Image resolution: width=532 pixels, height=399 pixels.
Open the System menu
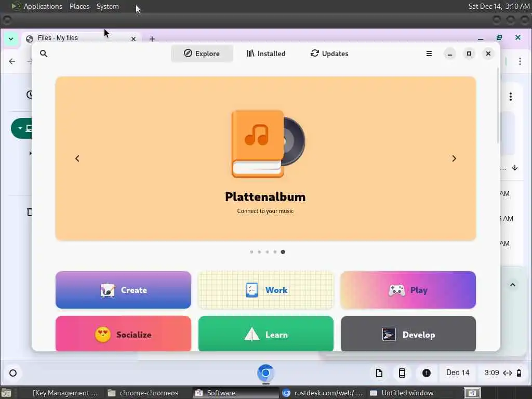[x=108, y=6]
